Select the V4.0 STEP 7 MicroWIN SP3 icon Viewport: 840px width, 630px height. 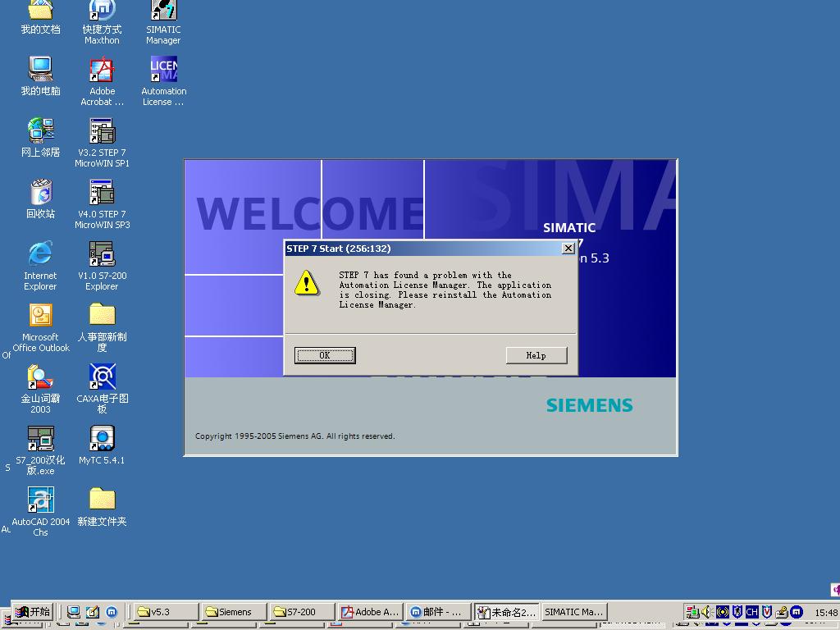pyautogui.click(x=102, y=204)
